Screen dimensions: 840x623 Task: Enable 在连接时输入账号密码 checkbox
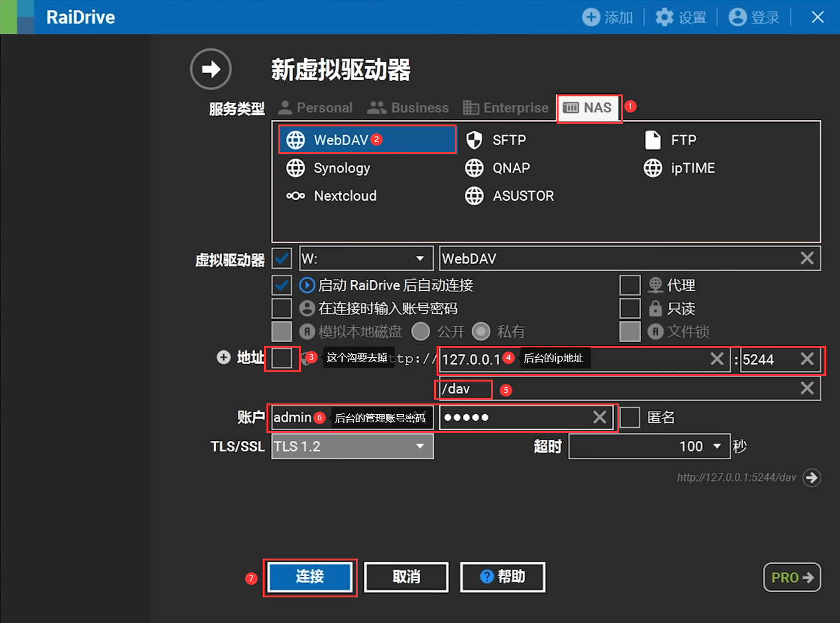(x=282, y=308)
